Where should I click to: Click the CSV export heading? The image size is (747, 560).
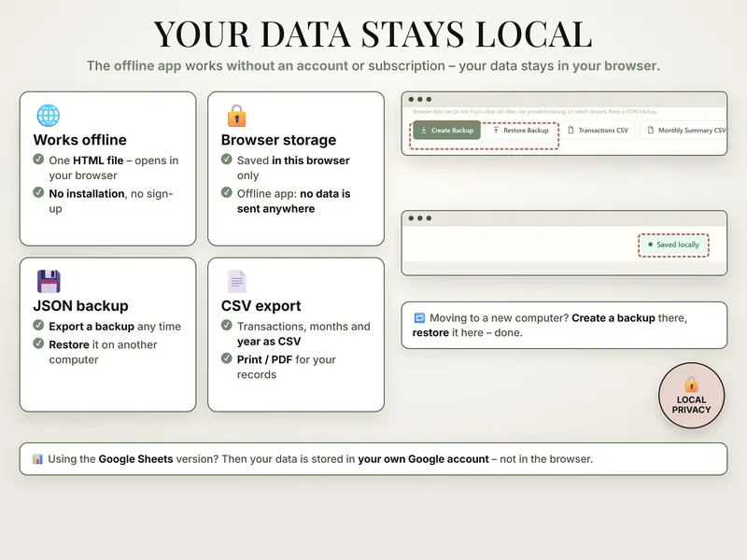(261, 306)
